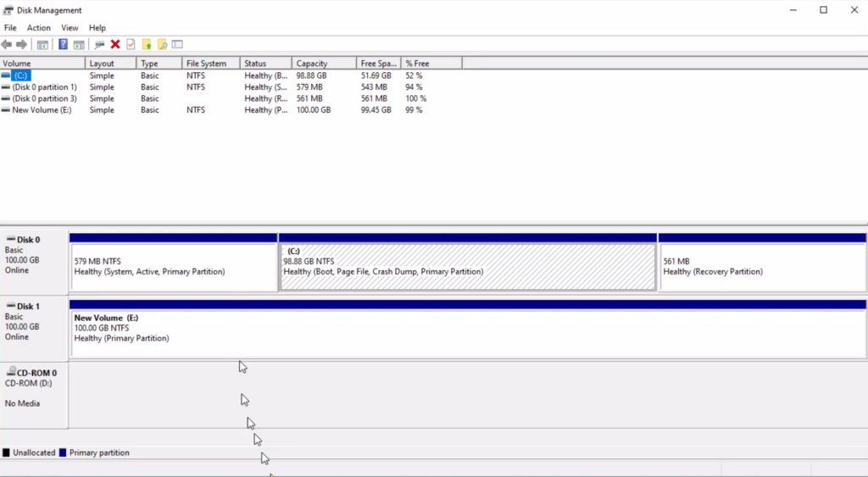Select the 561 MB Recovery Partition block
Screen dimensions: 868x477
tap(761, 268)
